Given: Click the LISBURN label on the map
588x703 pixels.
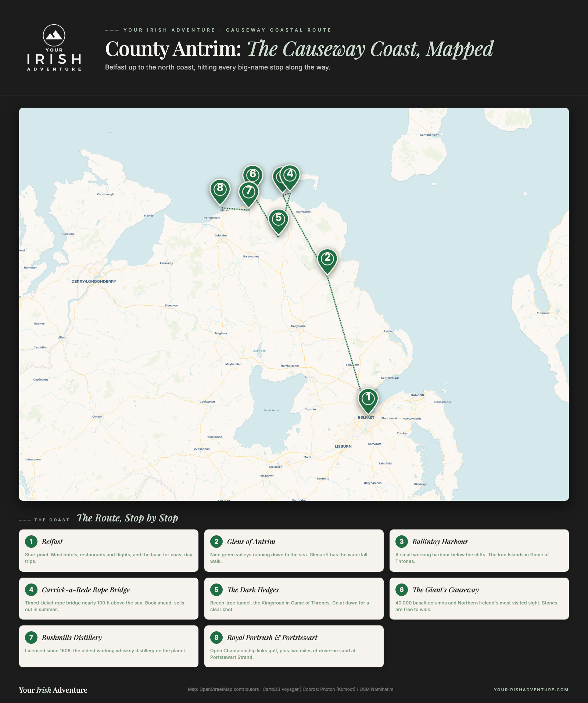Looking at the screenshot, I should pyautogui.click(x=343, y=446).
